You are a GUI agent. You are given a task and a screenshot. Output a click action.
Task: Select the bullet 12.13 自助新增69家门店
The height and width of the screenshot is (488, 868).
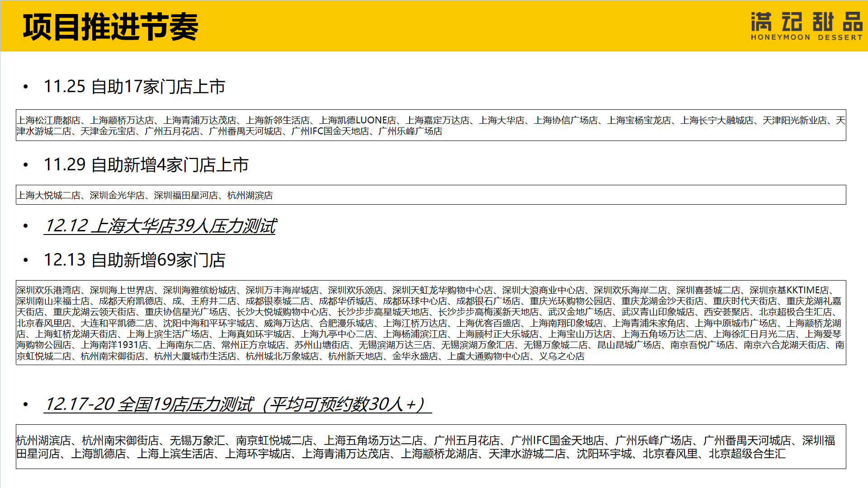point(134,260)
